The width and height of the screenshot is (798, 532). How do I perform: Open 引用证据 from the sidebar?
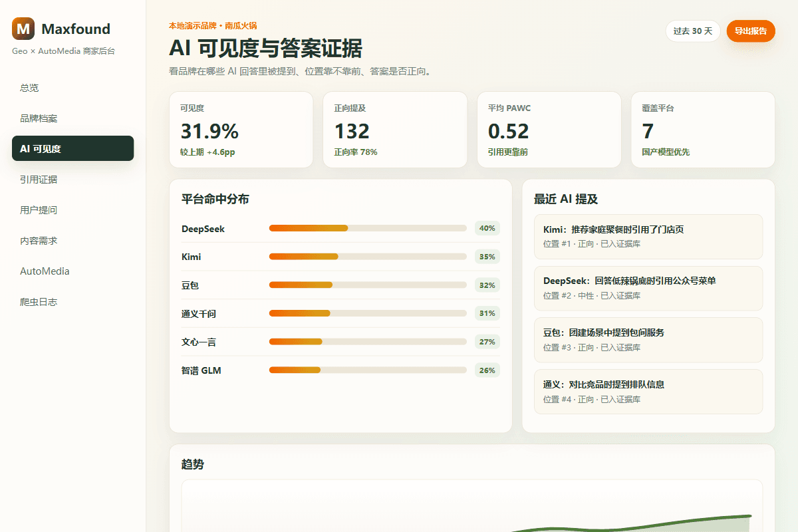(73, 180)
